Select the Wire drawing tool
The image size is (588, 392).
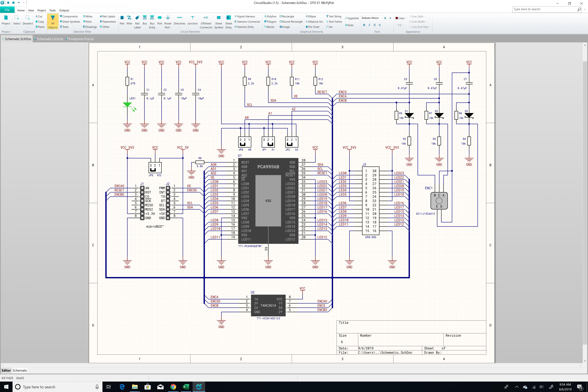[x=129, y=20]
